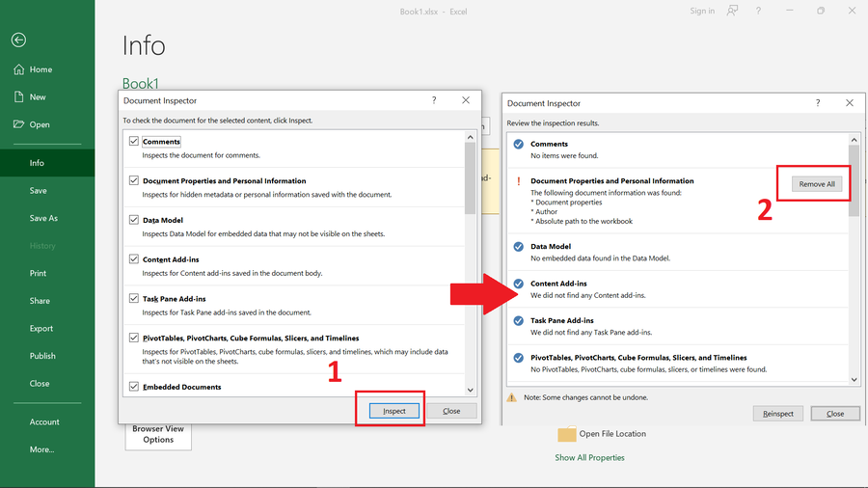Click Close button in right Document Inspector
868x488 pixels.
pyautogui.click(x=835, y=414)
